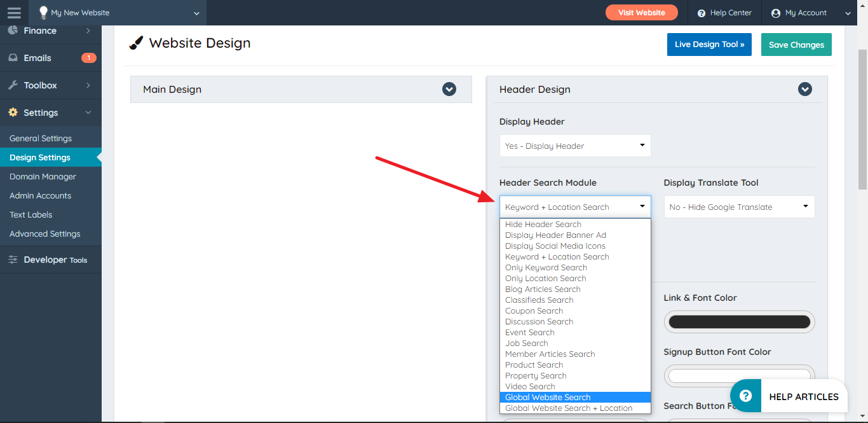This screenshot has height=423, width=868.
Task: Select Display Header Banner Ad option
Action: click(575, 235)
